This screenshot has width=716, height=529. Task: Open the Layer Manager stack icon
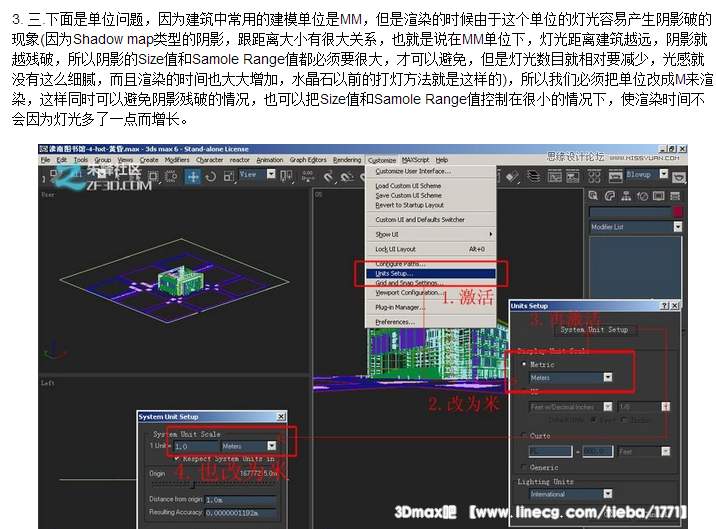click(x=533, y=176)
